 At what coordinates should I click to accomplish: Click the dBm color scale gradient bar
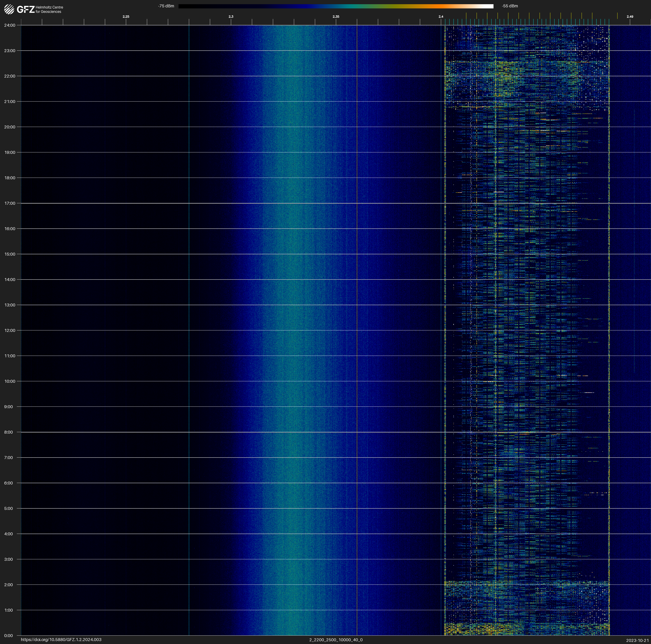(336, 6)
